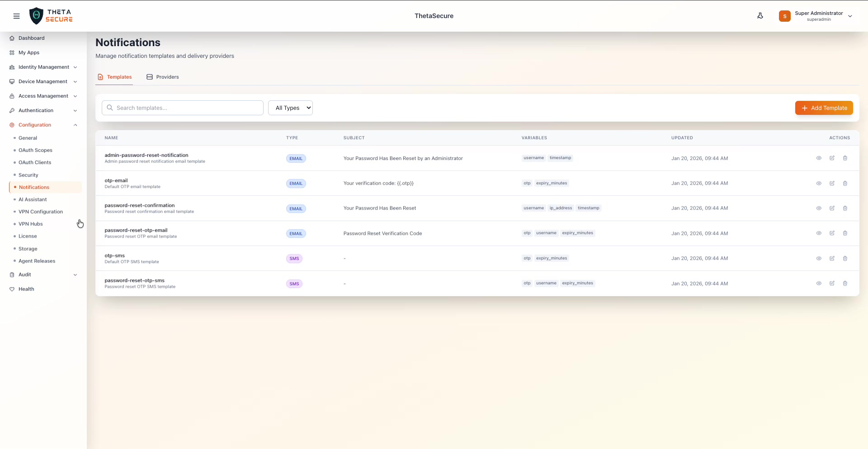Preview the otp-email template via eye icon
868x449 pixels.
(819, 183)
